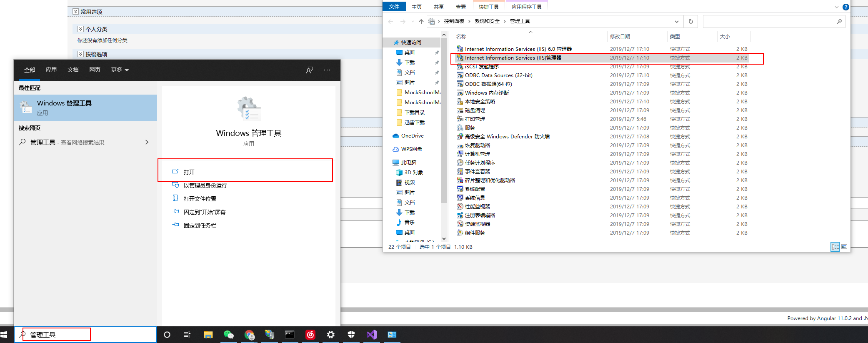Select the 性能监视器 icon
The width and height of the screenshot is (868, 343).
460,206
